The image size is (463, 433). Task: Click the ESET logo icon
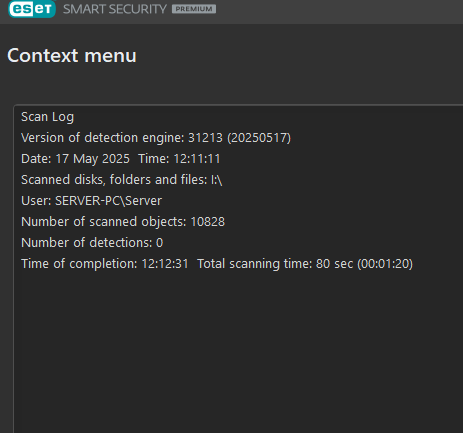pyautogui.click(x=32, y=9)
